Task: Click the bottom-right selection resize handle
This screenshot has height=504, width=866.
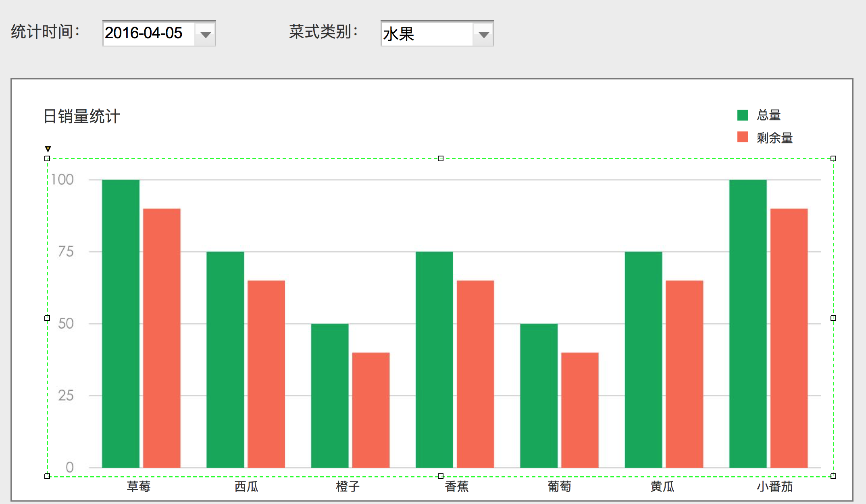Action: [x=833, y=476]
